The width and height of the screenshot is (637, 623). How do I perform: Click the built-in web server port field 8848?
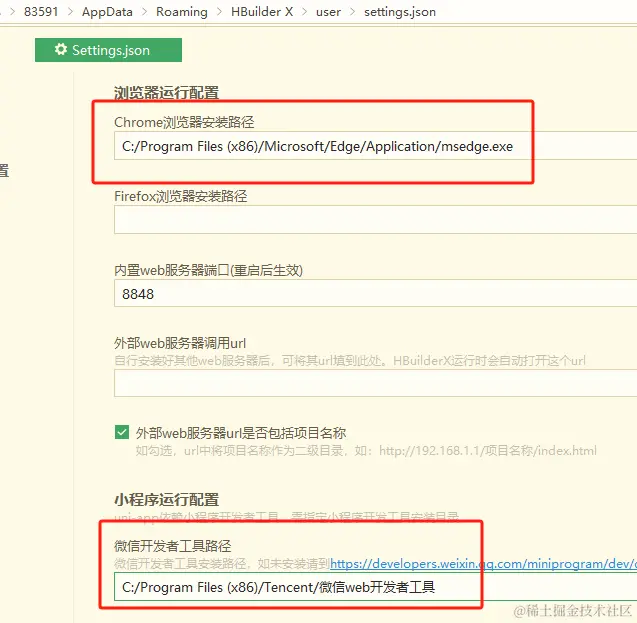pos(375,293)
